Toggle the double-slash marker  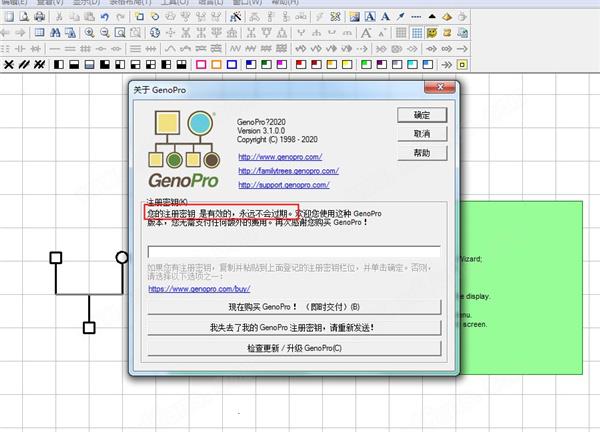(x=24, y=65)
